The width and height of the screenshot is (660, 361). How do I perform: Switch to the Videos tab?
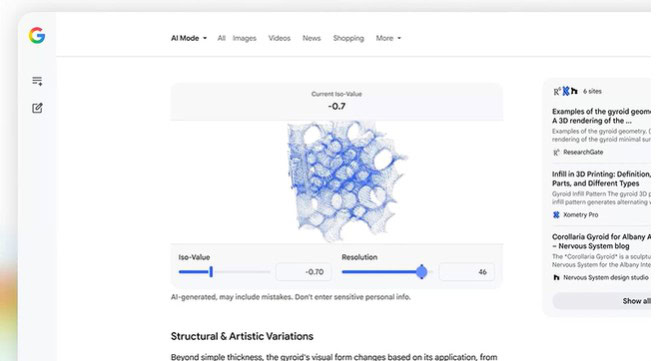click(279, 38)
